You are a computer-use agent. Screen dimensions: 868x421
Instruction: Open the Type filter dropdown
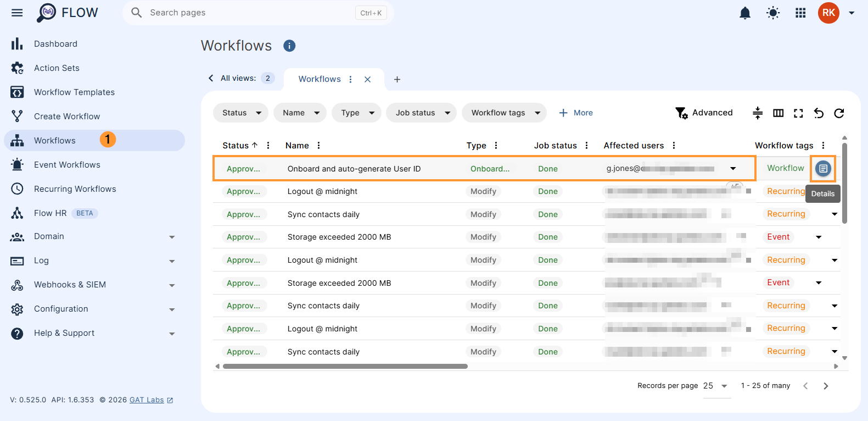tap(356, 113)
